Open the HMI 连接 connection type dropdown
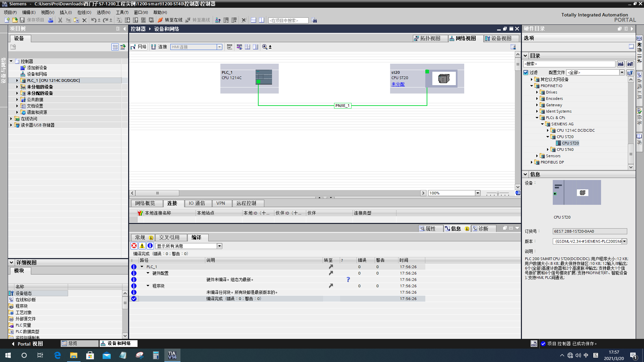The image size is (644, 362). [x=219, y=47]
